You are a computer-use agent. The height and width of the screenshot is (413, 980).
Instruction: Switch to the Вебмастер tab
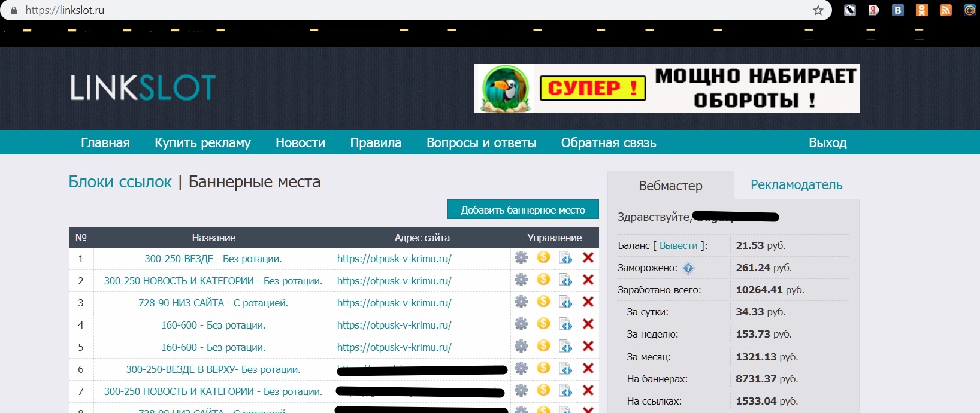[x=671, y=186]
